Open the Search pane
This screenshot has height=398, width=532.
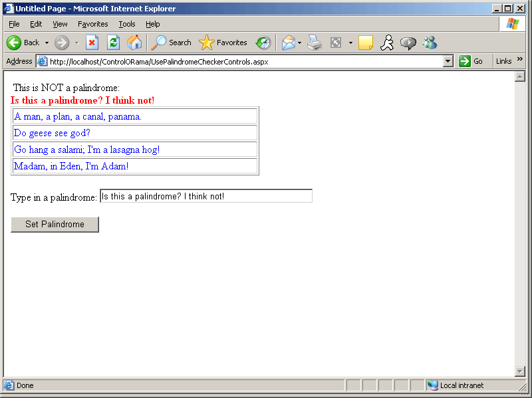click(172, 43)
